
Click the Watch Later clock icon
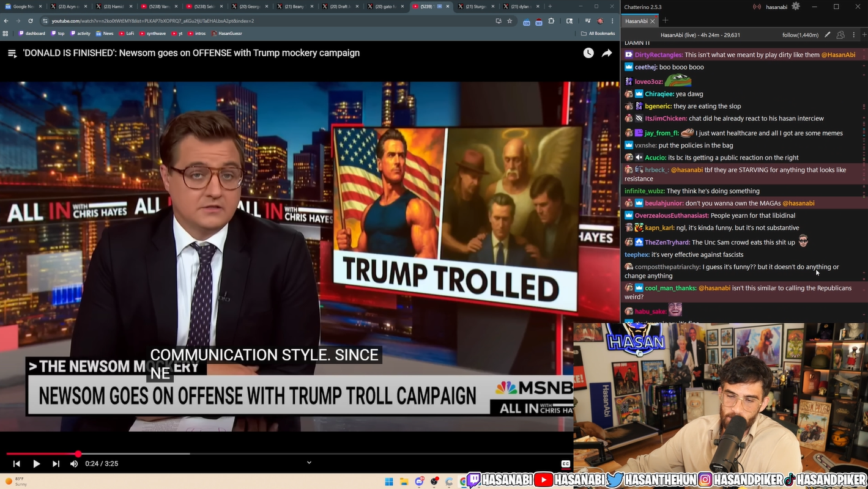click(588, 53)
